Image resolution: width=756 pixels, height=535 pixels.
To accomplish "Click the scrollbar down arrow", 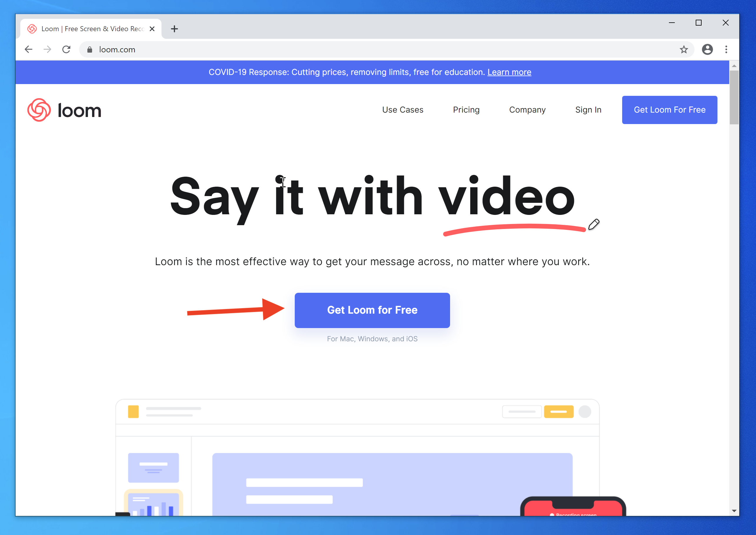I will 734,511.
